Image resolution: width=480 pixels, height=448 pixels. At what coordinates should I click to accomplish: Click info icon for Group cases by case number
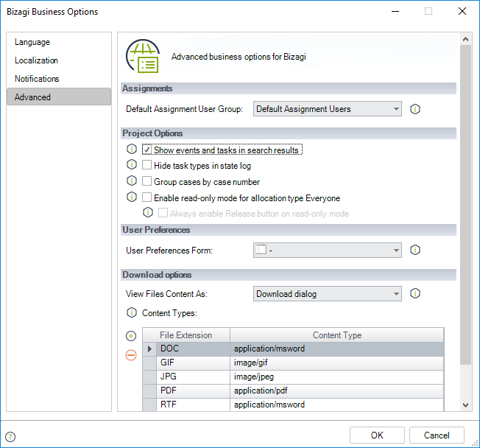pos(132,181)
